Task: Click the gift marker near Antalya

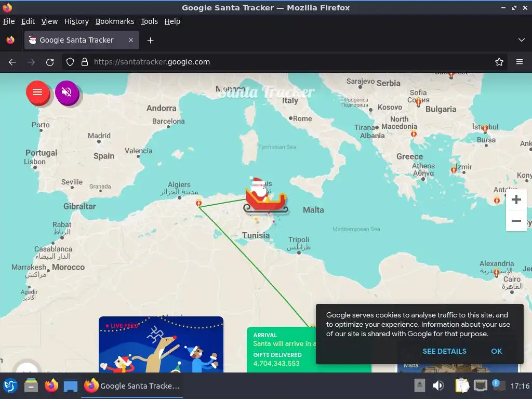Action: click(x=497, y=200)
